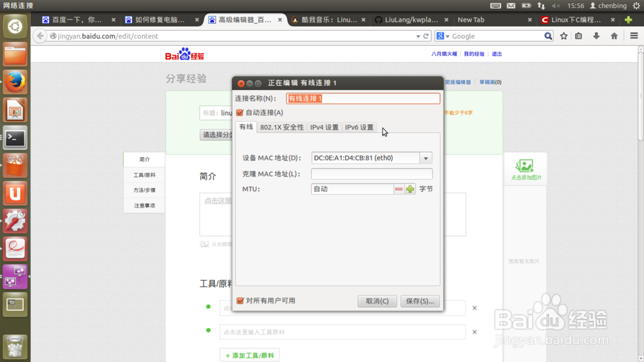This screenshot has height=362, width=644.
Task: Select 工具/原料 in sidebar navigation
Action: click(144, 175)
